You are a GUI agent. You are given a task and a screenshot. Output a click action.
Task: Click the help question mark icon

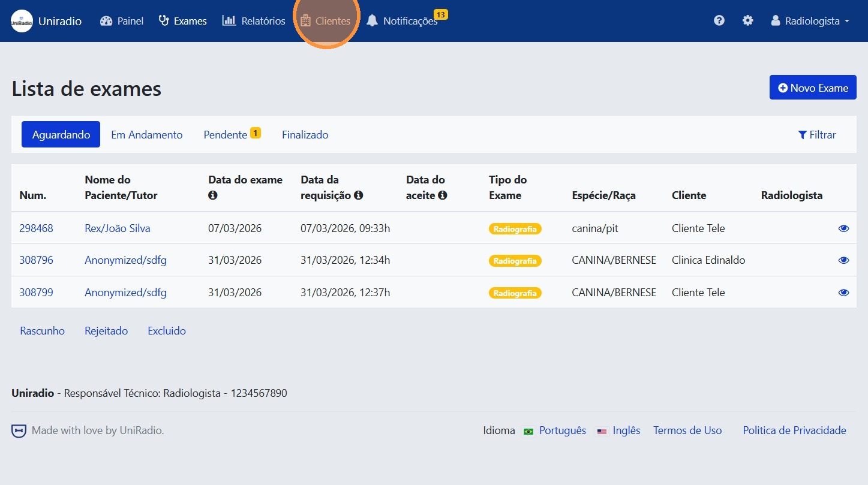pos(719,20)
